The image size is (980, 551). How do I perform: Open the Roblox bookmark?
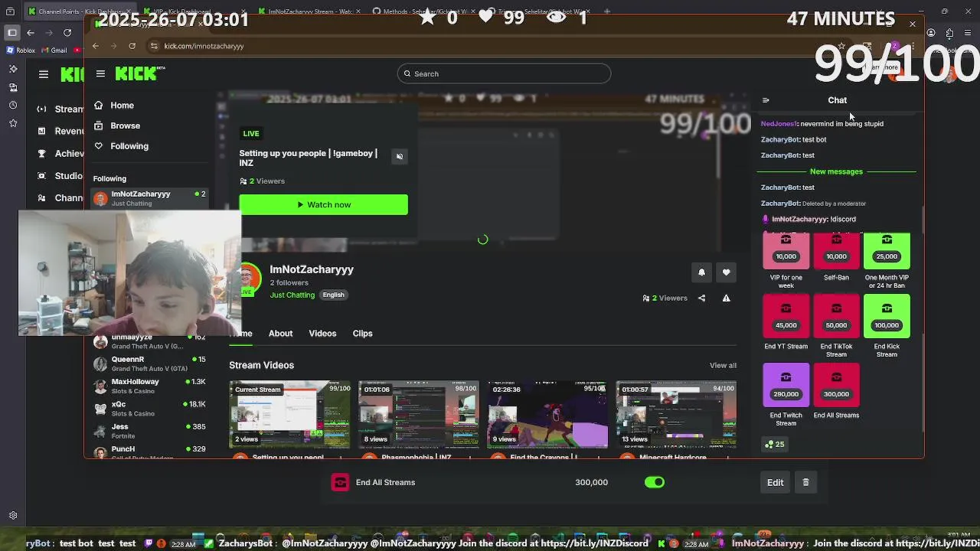21,51
